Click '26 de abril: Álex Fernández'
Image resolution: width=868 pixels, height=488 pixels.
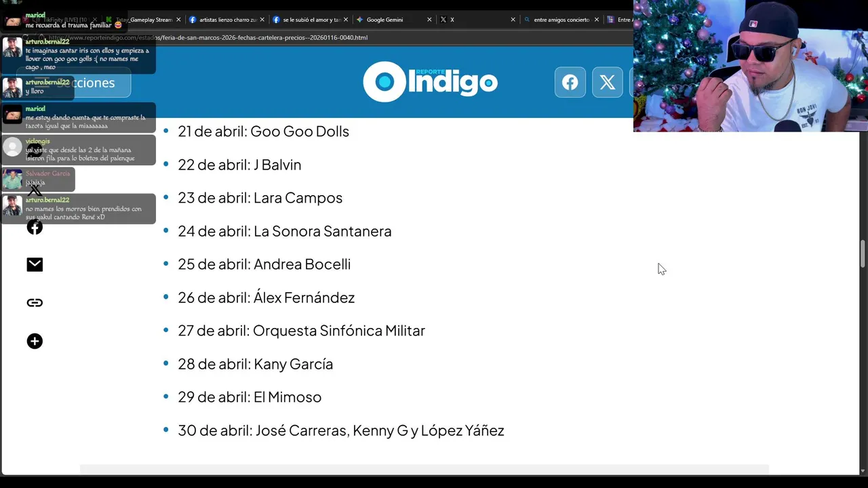point(266,298)
